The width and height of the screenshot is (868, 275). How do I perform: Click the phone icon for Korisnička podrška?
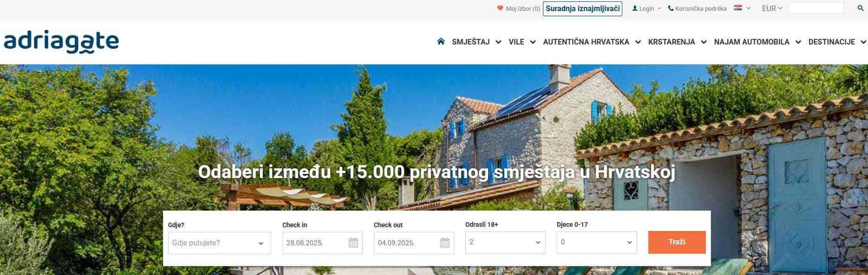pyautogui.click(x=671, y=8)
